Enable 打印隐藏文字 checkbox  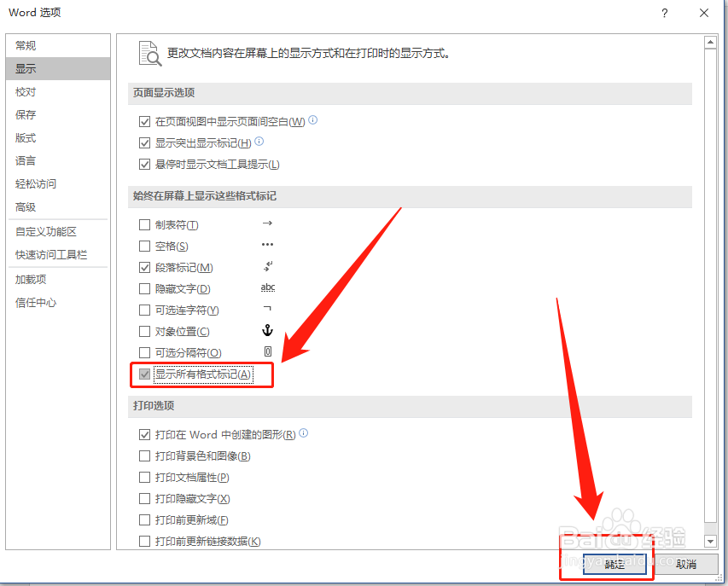click(x=144, y=499)
